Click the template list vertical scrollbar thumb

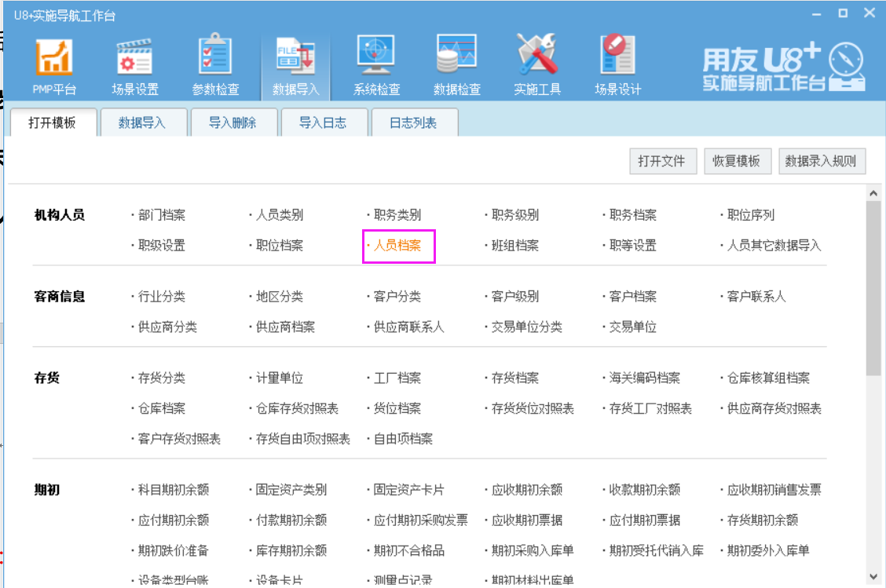click(873, 288)
